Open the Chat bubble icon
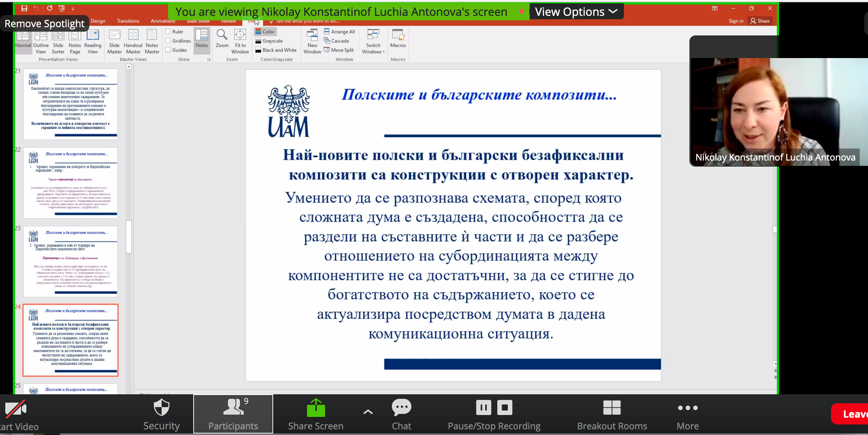 pyautogui.click(x=401, y=407)
